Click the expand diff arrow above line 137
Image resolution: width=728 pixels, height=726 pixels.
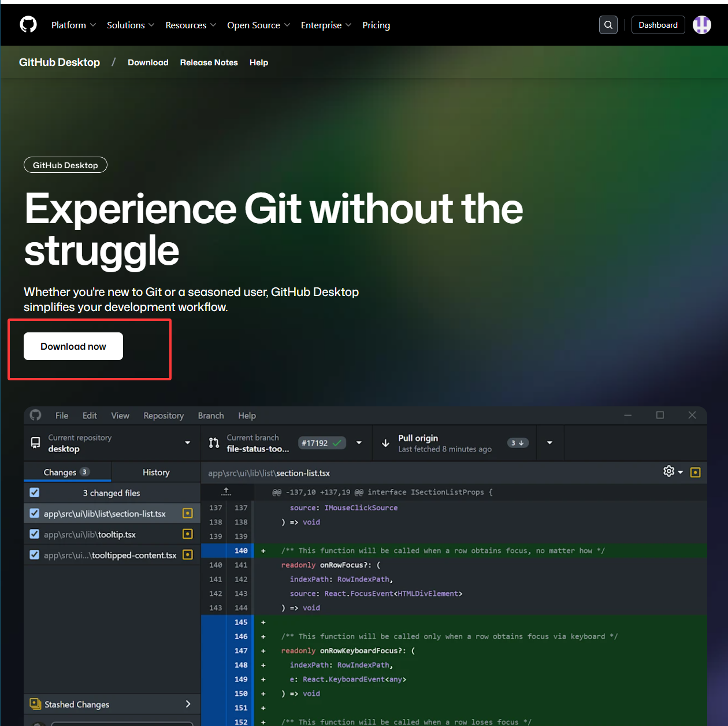click(x=226, y=492)
